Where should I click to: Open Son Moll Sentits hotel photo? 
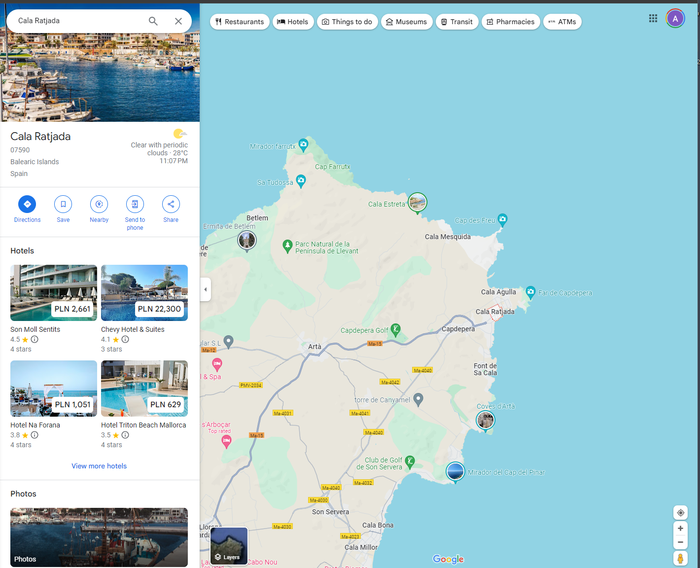[54, 292]
